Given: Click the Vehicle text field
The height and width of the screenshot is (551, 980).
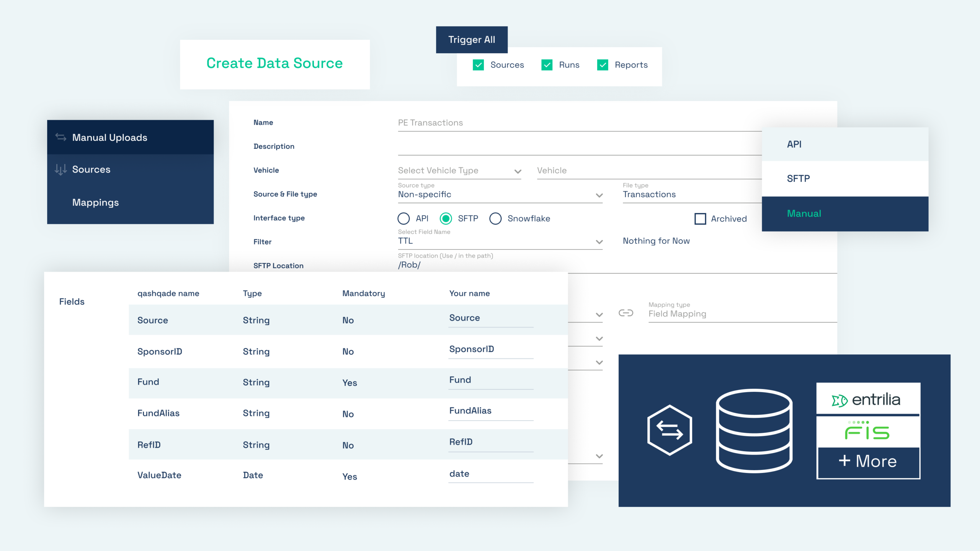Looking at the screenshot, I should point(649,171).
